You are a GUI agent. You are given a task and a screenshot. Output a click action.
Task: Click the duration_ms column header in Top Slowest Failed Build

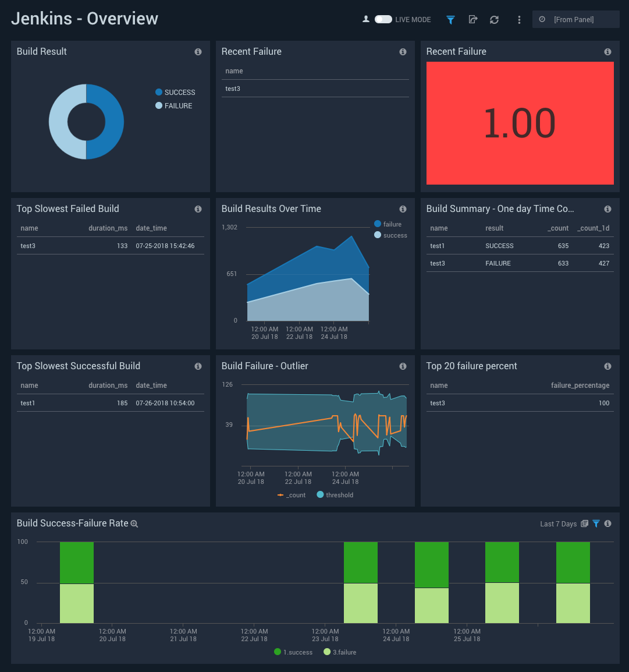click(x=108, y=228)
